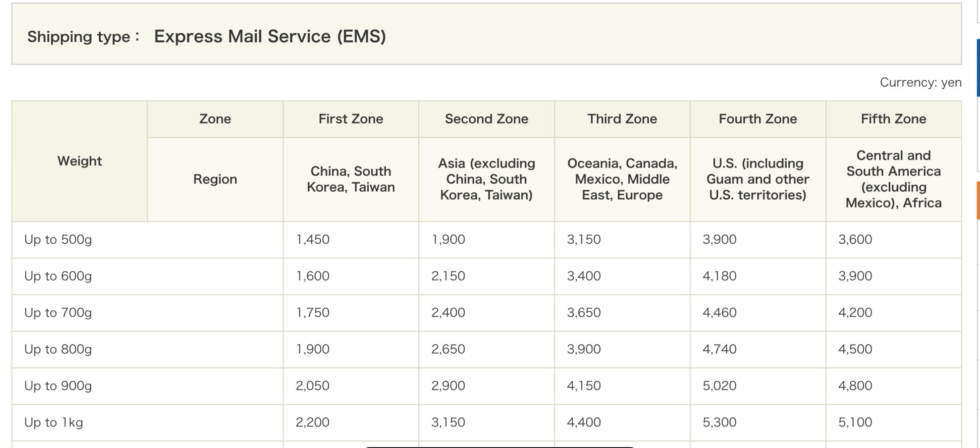
Task: Select the 'Oceania, Canada, Mexico' region cell
Action: coord(622,179)
